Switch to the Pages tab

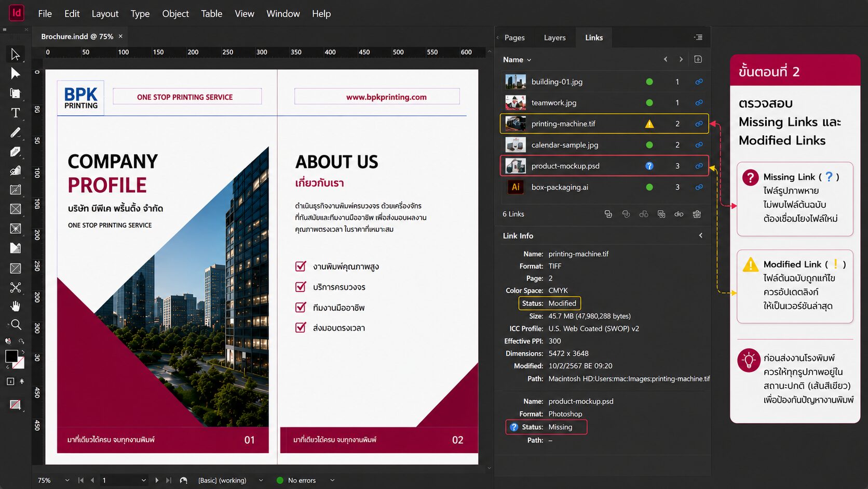click(514, 37)
